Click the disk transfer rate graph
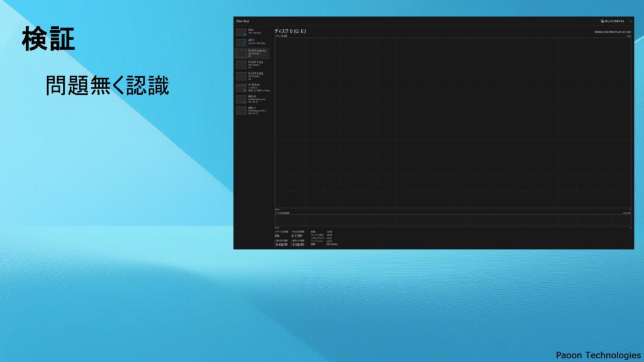Screen dimensions: 644x362 [x=452, y=221]
